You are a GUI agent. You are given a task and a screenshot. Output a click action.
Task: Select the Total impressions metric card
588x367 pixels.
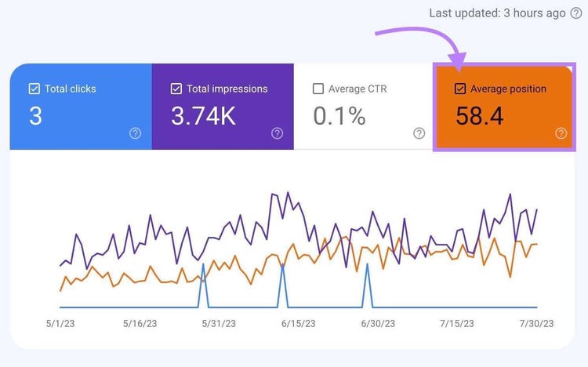point(223,107)
